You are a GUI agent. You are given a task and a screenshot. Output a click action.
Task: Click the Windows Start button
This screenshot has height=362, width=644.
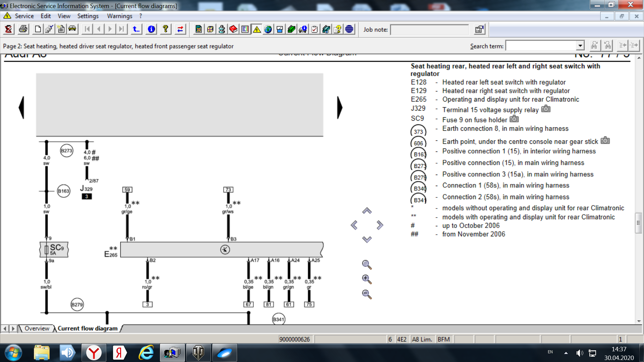[13, 353]
